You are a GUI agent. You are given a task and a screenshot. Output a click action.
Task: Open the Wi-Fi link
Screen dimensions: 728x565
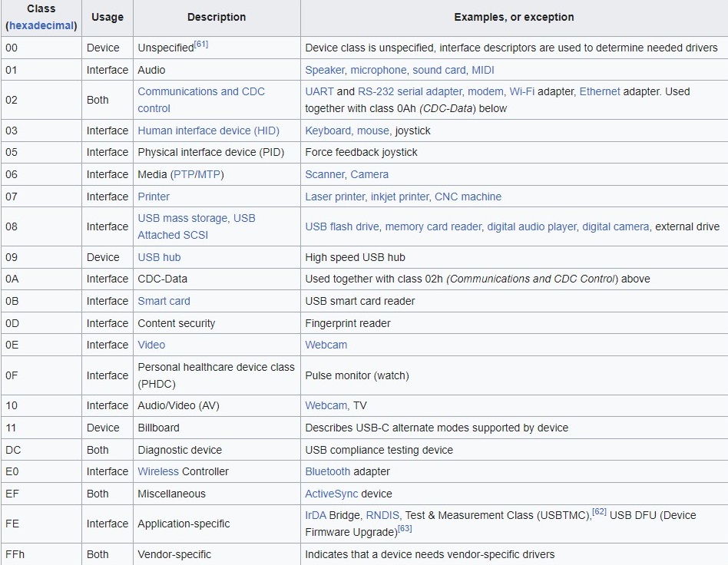(x=522, y=91)
